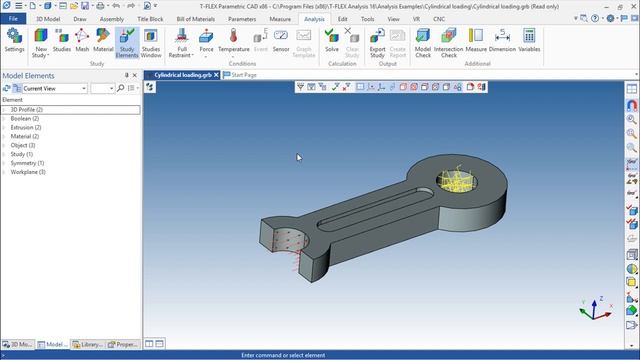Run Intersection Check
This screenshot has width=640, height=360.
449,43
